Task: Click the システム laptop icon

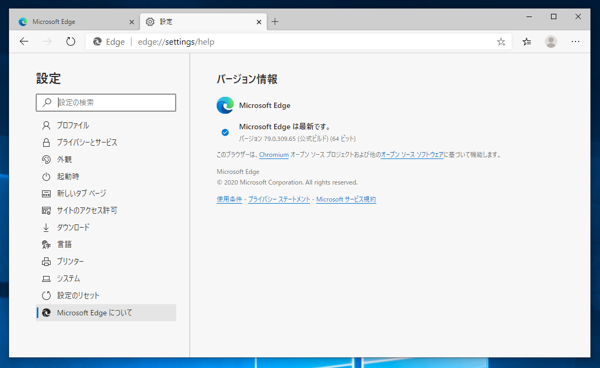Action: pos(46,278)
